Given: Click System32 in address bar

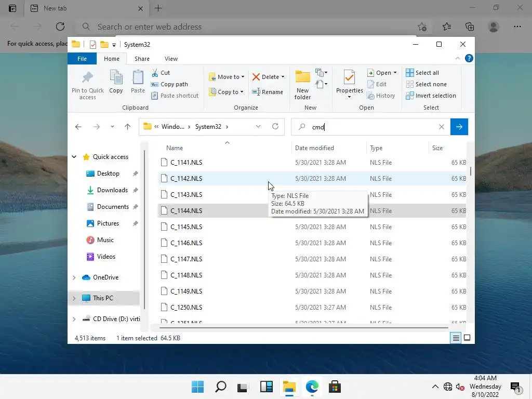Looking at the screenshot, I should click(x=208, y=127).
